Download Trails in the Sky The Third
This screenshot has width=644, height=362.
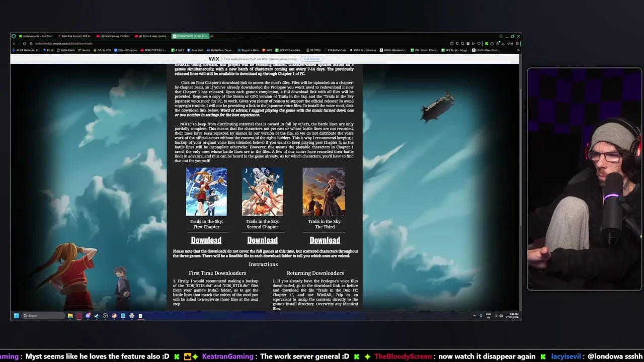[x=325, y=240]
